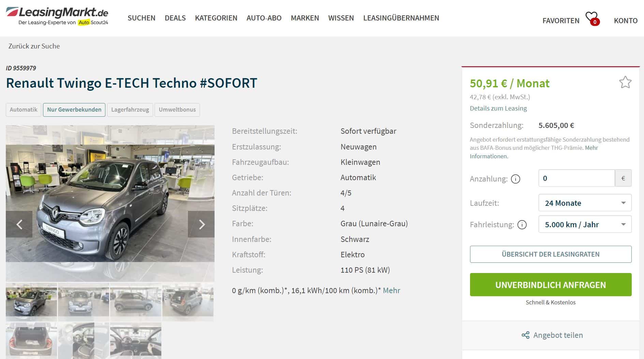The height and width of the screenshot is (359, 644).
Task: Focus the Anzahlung amount field
Action: coord(576,178)
